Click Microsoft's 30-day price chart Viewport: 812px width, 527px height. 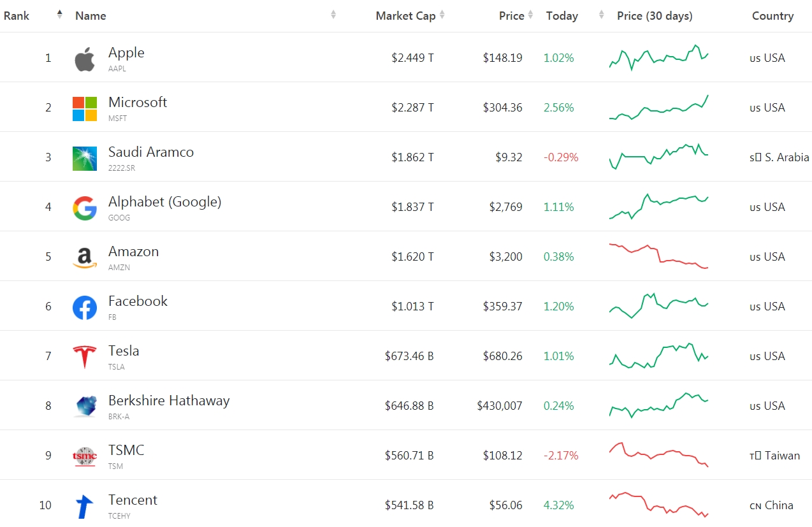659,107
